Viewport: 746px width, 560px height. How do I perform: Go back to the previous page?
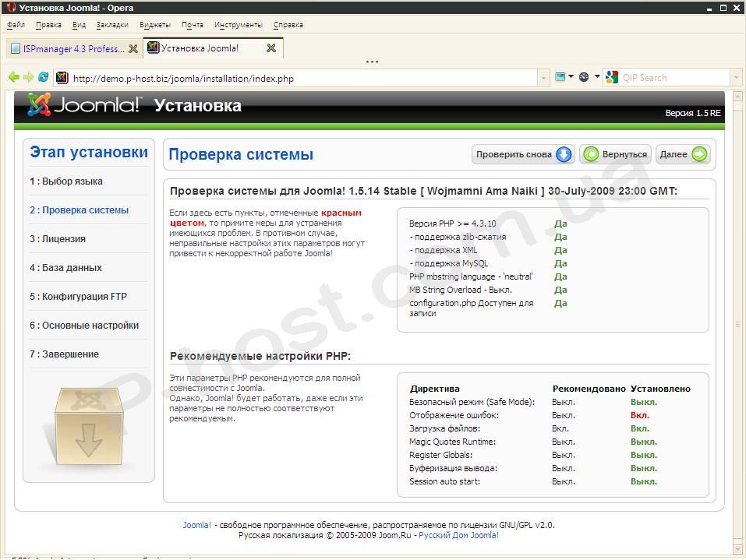(x=14, y=77)
